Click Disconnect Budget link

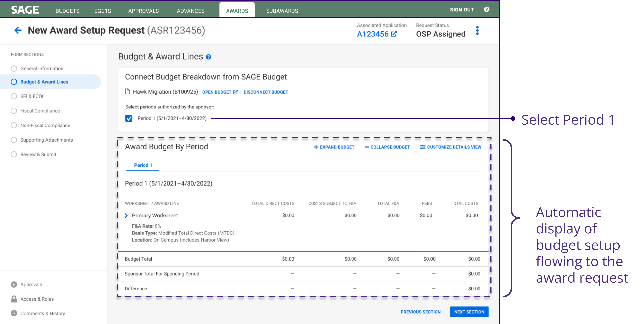(266, 92)
